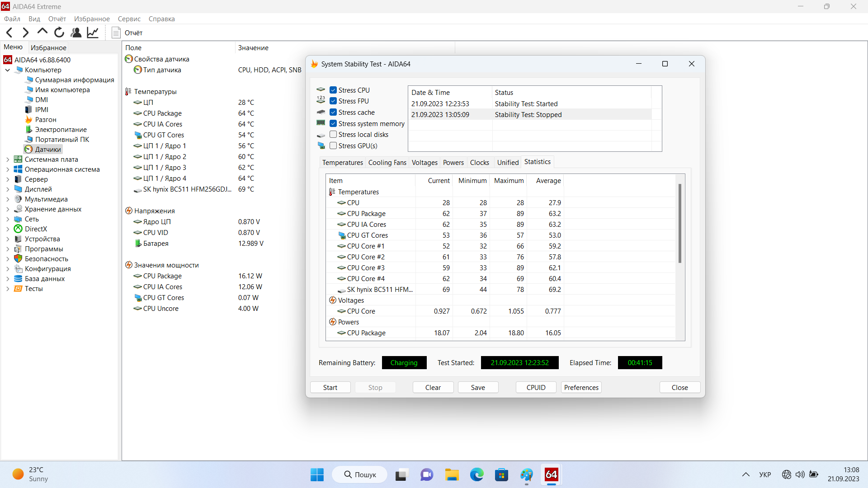Click the Clear button

coord(433,388)
